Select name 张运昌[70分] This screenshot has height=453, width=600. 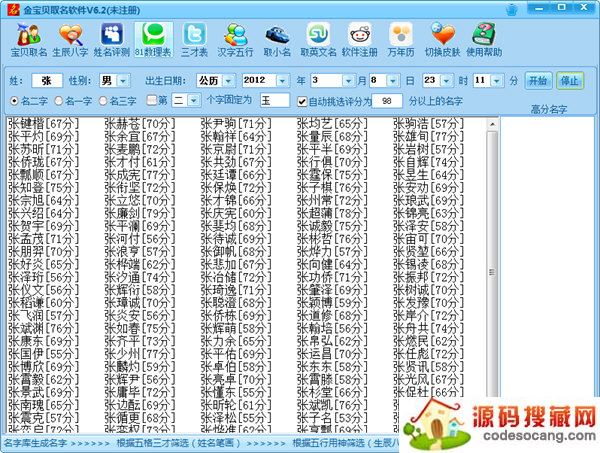click(x=332, y=354)
